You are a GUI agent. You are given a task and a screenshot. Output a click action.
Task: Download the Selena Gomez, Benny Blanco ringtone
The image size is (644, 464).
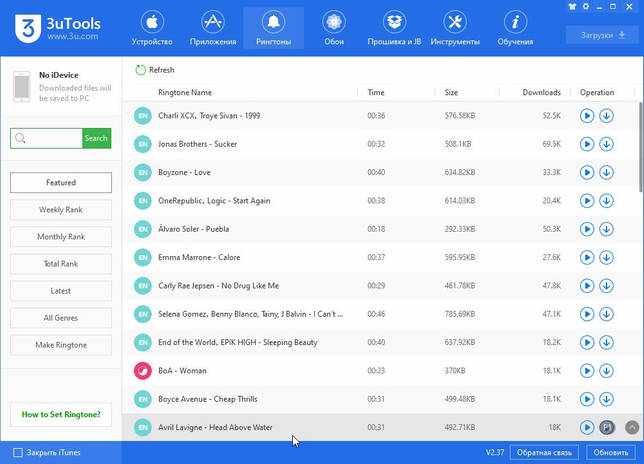(x=606, y=314)
